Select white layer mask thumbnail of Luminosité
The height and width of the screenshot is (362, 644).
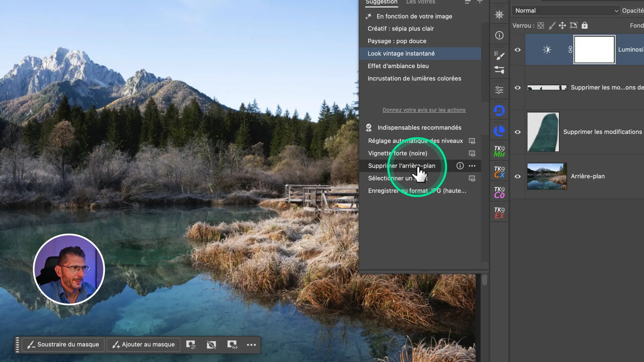click(x=594, y=50)
